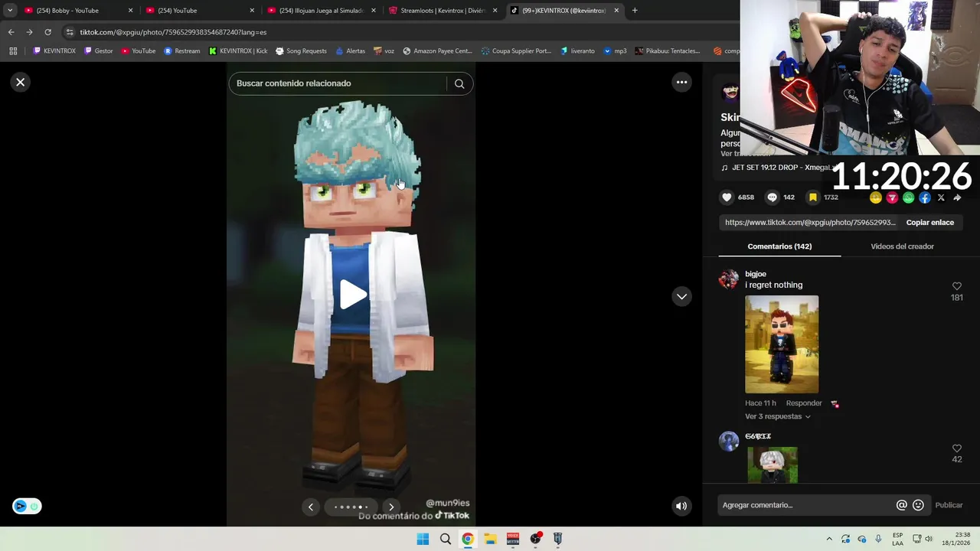Toggle the bookmark favorite icon (1732)
This screenshot has width=980, height=551.
tap(813, 197)
